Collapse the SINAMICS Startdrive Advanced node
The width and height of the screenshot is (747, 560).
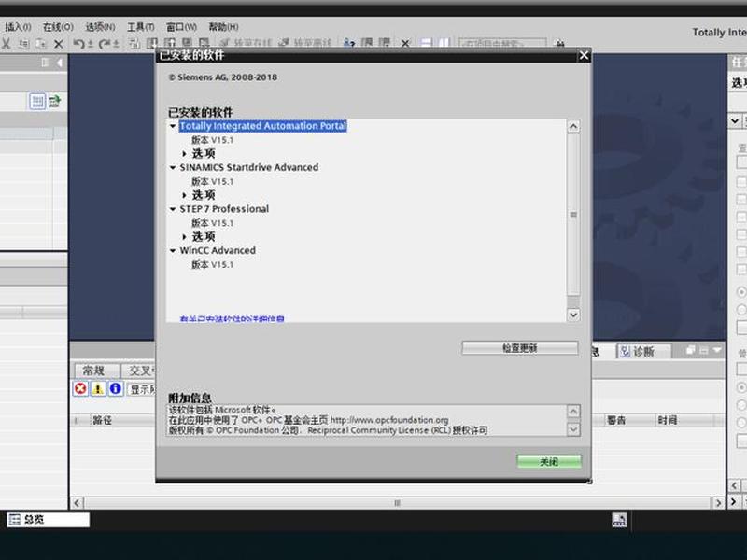pos(173,168)
